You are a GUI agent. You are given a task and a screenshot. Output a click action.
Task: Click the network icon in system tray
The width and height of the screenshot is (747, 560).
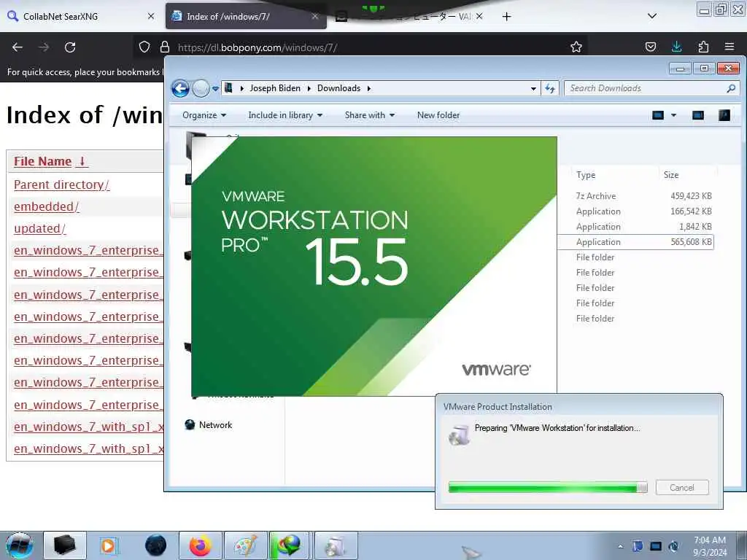coord(656,546)
